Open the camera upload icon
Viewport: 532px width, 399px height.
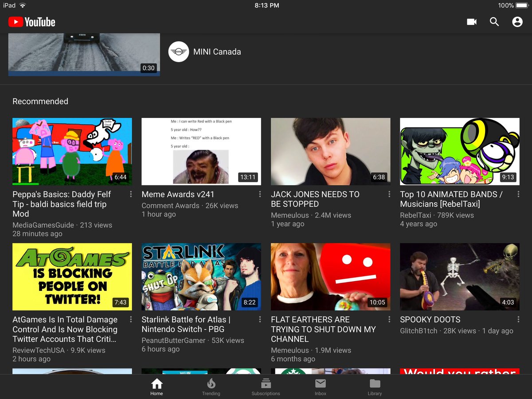point(472,22)
